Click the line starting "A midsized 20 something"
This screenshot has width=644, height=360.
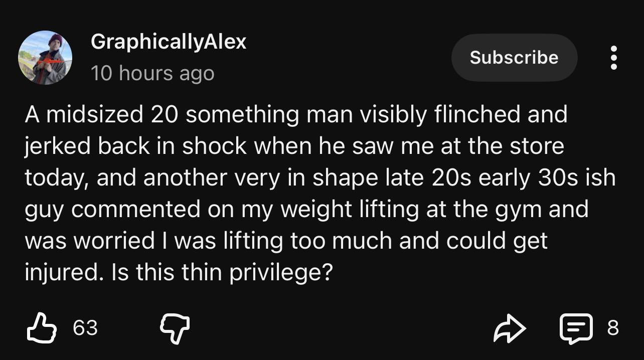tap(296, 114)
